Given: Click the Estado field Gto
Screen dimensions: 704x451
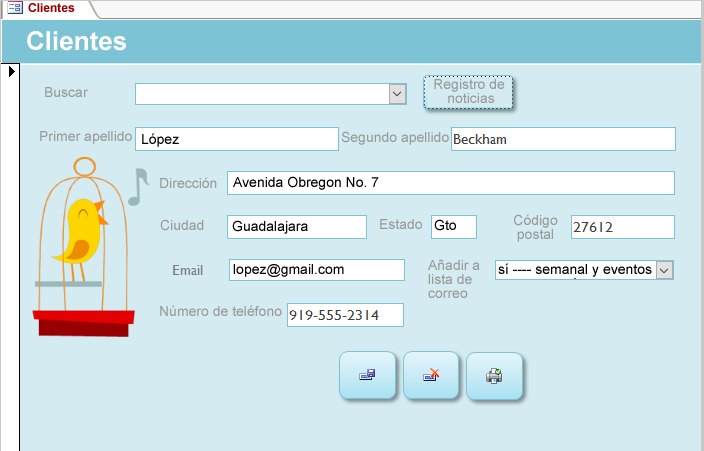Looking at the screenshot, I should pyautogui.click(x=454, y=226).
